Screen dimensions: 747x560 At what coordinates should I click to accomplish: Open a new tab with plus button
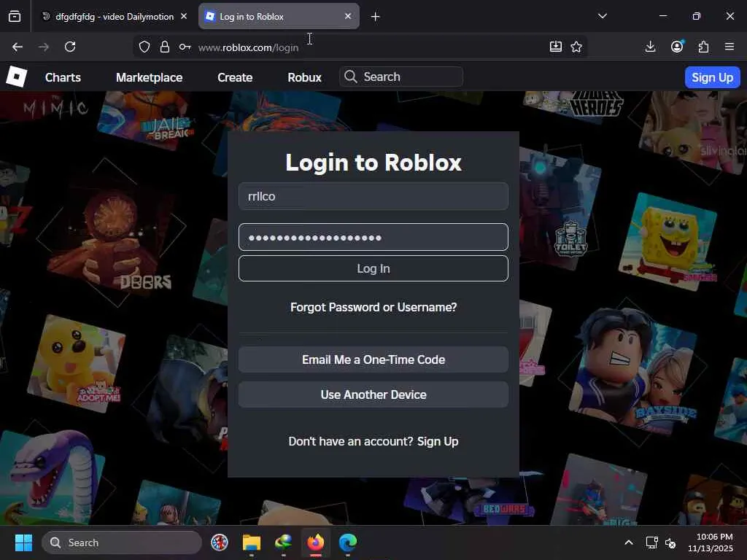(375, 16)
